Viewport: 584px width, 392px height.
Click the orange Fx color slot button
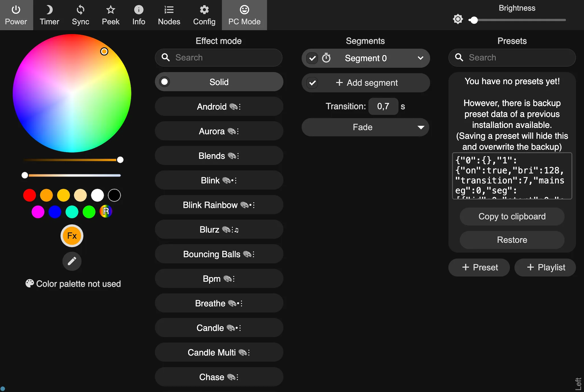point(72,236)
